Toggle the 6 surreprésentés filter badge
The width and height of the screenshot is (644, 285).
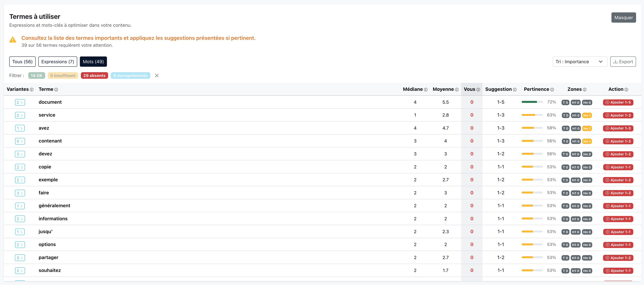pos(130,75)
